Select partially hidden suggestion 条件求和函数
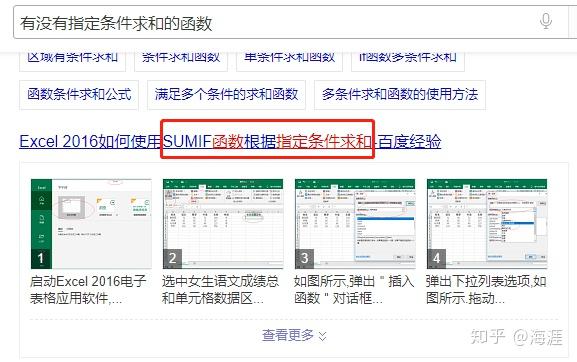The width and height of the screenshot is (577, 362). [x=181, y=61]
